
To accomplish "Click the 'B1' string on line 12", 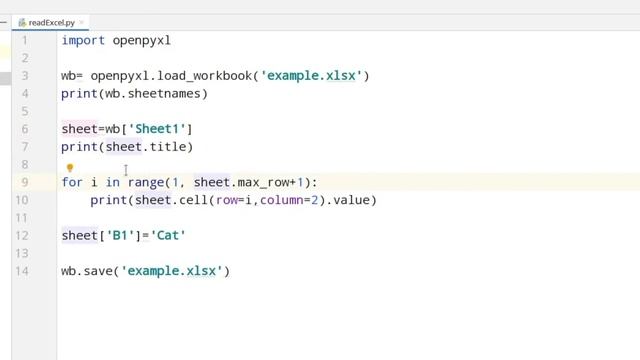I will pyautogui.click(x=120, y=236).
